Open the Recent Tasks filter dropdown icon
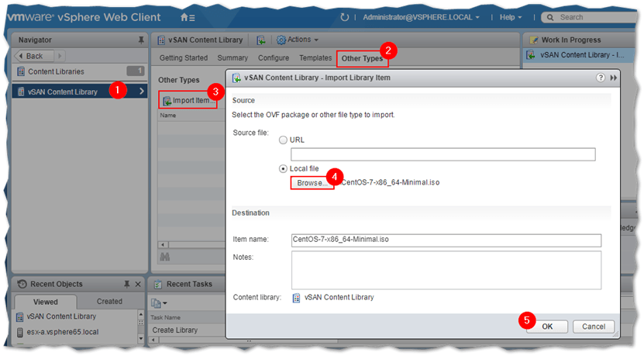This screenshot has height=356, width=644. pyautogui.click(x=159, y=303)
